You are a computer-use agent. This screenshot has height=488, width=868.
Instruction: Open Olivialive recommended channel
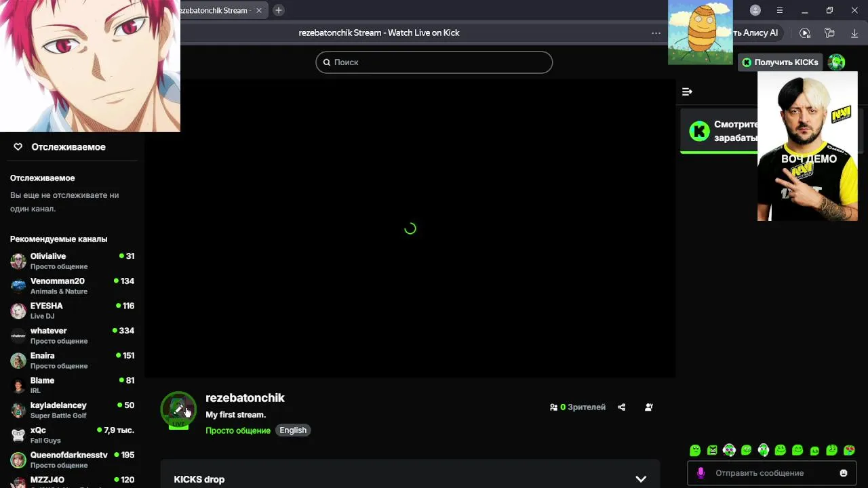(x=72, y=261)
